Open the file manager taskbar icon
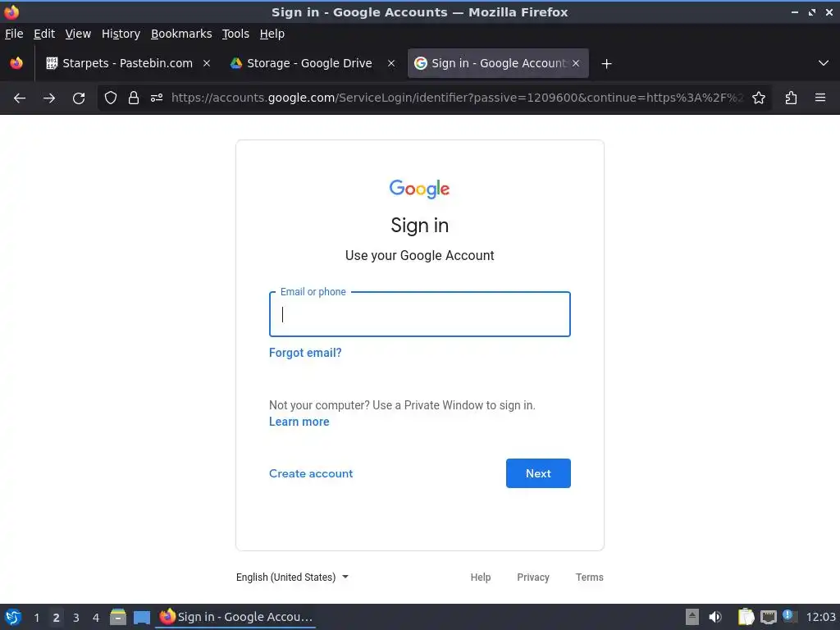This screenshot has height=630, width=840. click(118, 617)
